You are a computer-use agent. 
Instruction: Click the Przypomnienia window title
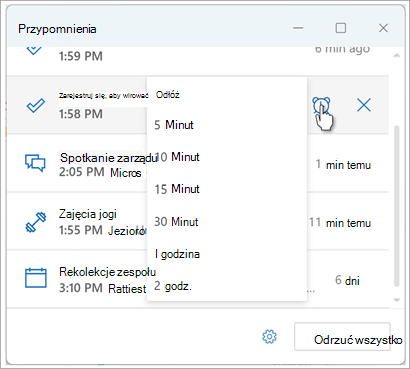click(x=57, y=29)
